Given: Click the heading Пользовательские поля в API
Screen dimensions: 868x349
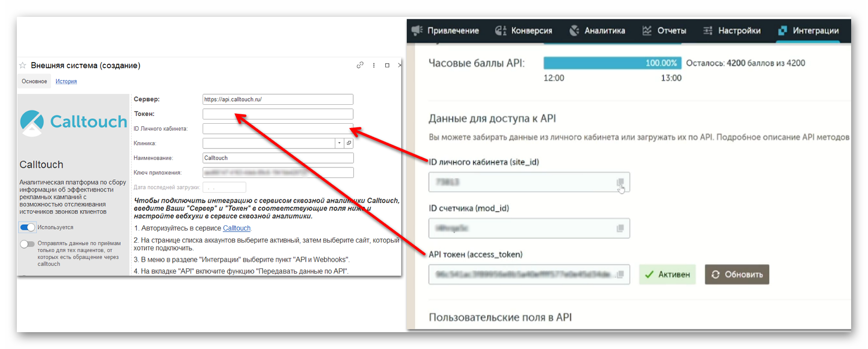Looking at the screenshot, I should click(500, 317).
